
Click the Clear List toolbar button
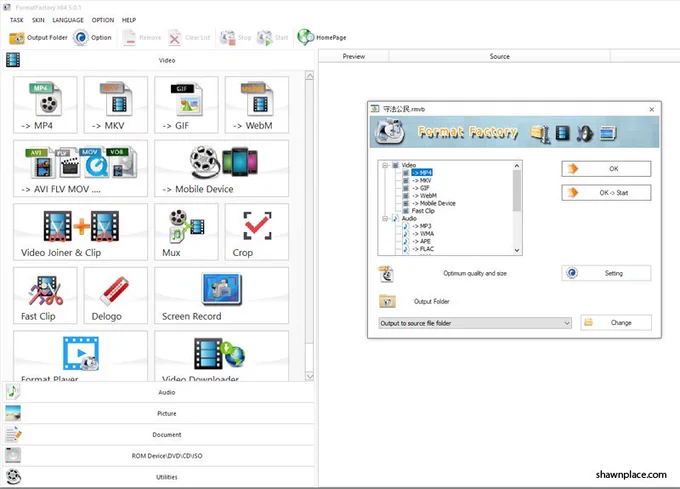[189, 38]
